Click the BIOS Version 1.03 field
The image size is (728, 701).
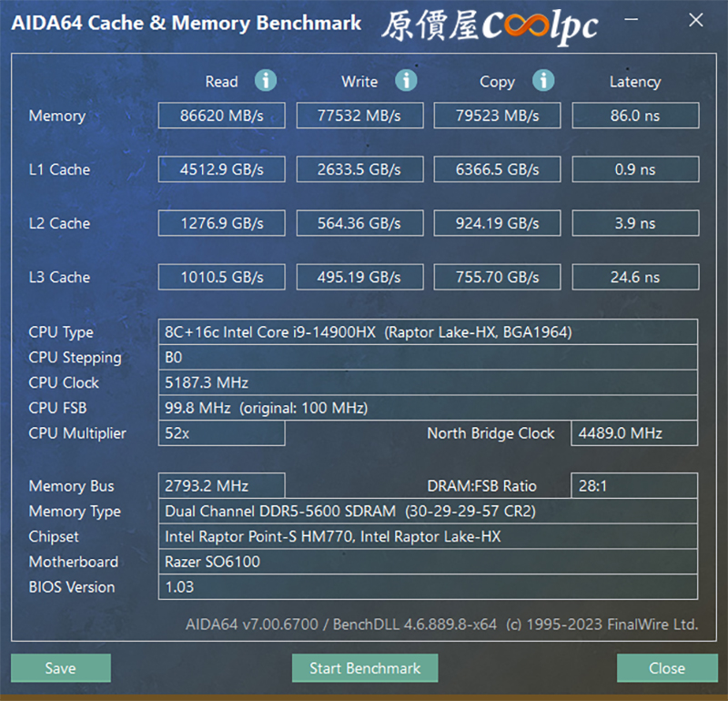point(428,586)
